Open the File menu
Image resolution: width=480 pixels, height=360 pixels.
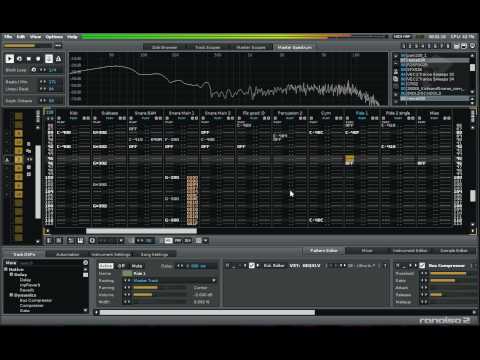pos(8,37)
